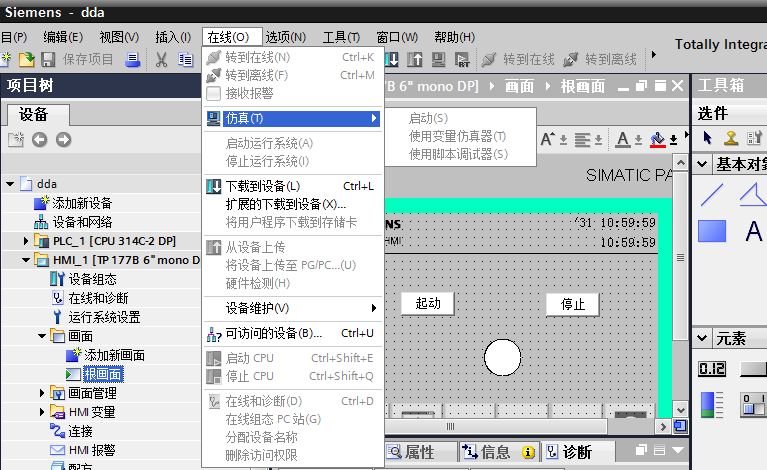The height and width of the screenshot is (470, 767).
Task: Open the 帮助(H) menu
Action: coord(454,37)
